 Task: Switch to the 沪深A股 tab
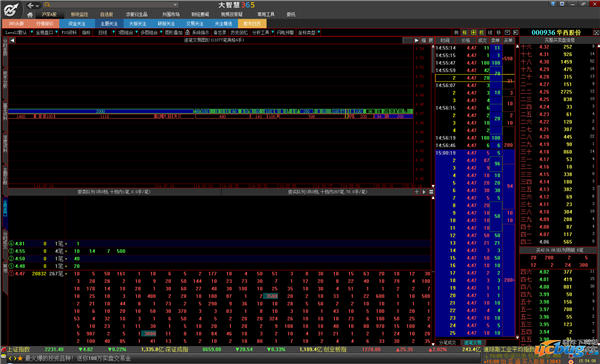click(x=49, y=14)
